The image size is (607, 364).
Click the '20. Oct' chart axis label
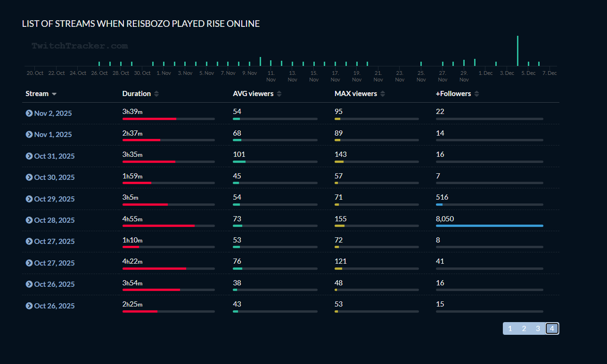35,73
